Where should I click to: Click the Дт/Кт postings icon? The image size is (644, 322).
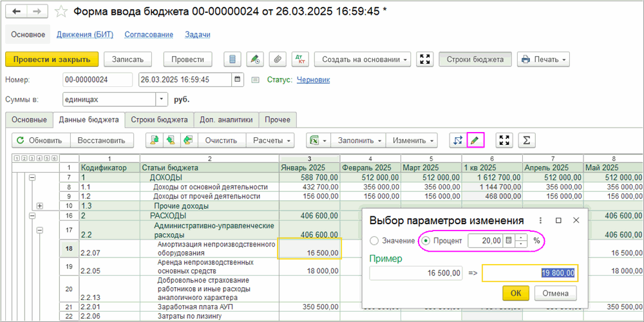[x=299, y=59]
